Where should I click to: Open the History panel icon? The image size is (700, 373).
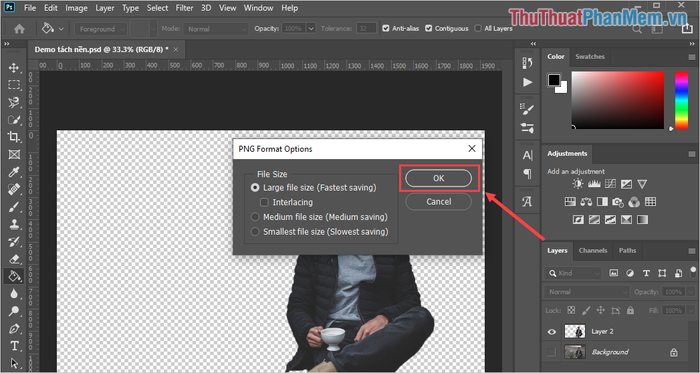click(x=527, y=63)
